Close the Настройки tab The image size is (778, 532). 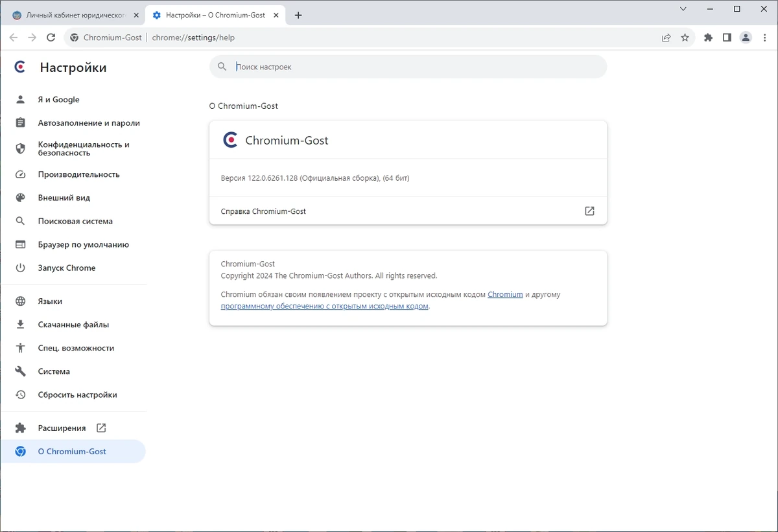tap(277, 15)
